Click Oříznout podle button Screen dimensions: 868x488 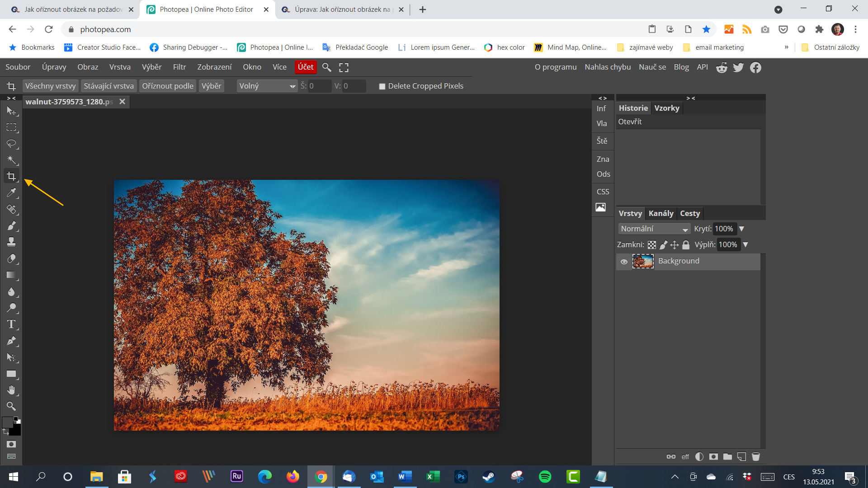[x=168, y=86]
